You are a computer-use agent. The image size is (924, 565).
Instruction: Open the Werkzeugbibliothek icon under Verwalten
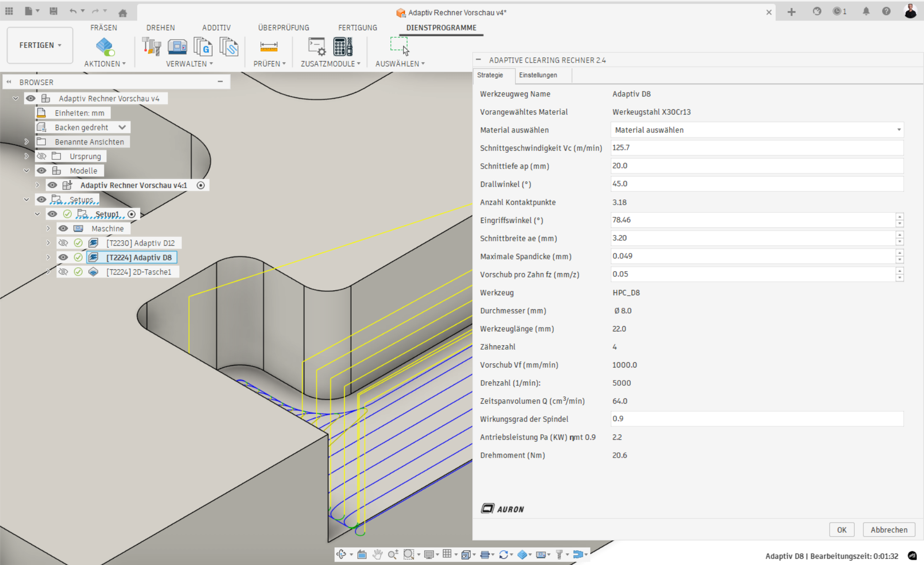152,47
